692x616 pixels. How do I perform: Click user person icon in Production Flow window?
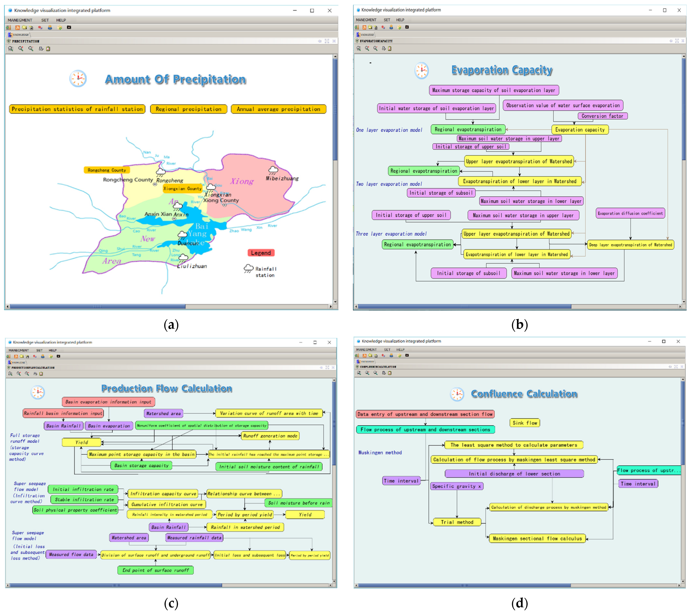tap(43, 356)
